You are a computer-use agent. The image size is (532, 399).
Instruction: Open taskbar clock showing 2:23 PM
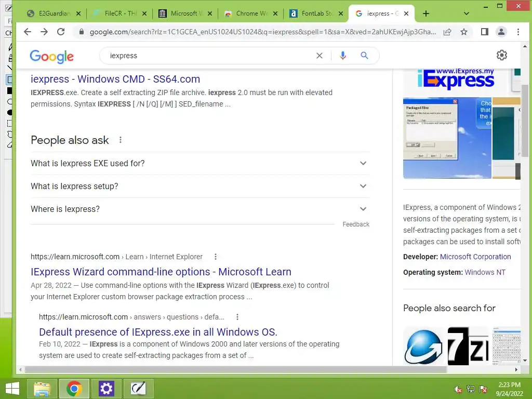509,389
